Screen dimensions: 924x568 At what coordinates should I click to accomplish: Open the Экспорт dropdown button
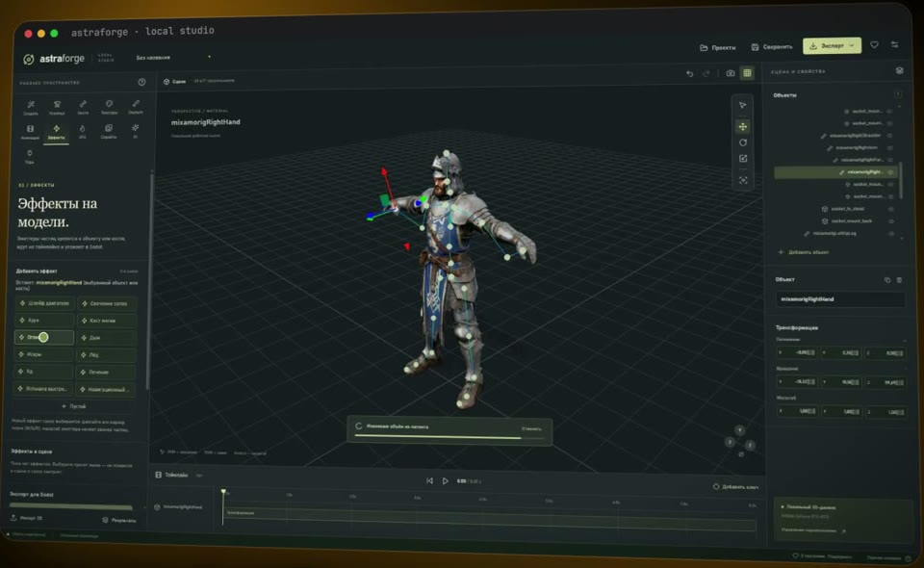click(x=832, y=46)
